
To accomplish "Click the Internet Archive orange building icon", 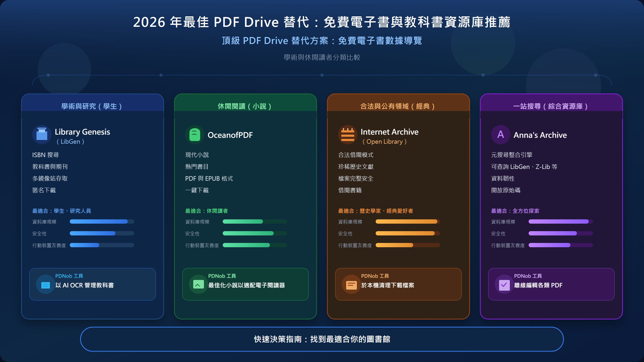I will pos(348,135).
